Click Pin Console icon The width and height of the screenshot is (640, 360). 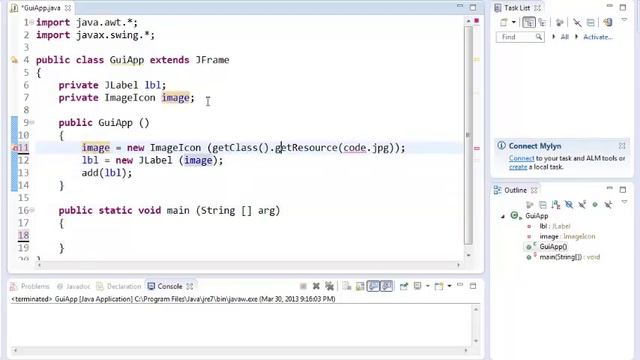click(404, 286)
